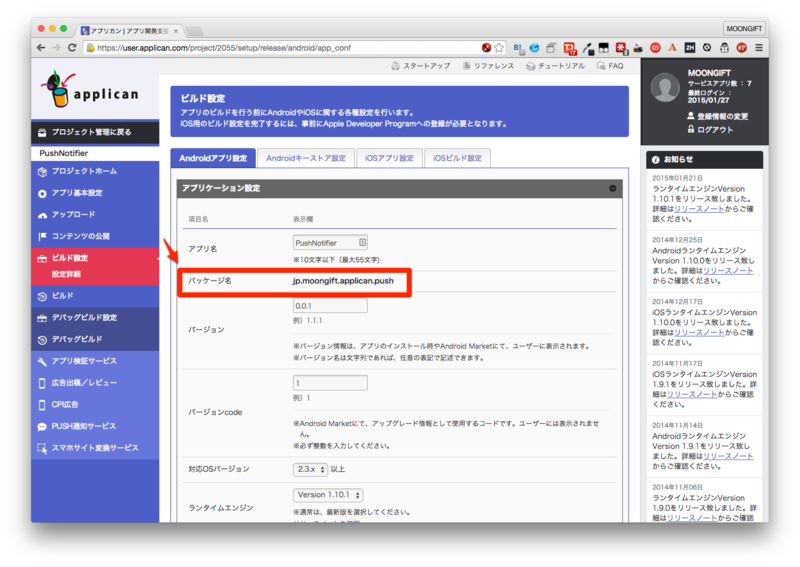Click the applican logo

[x=90, y=89]
